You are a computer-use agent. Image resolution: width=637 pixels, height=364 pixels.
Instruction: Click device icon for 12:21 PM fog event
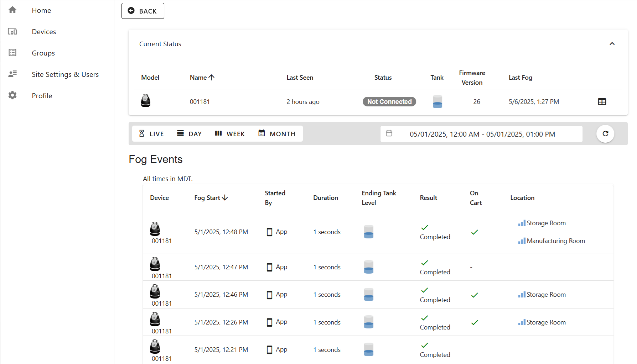pyautogui.click(x=155, y=347)
